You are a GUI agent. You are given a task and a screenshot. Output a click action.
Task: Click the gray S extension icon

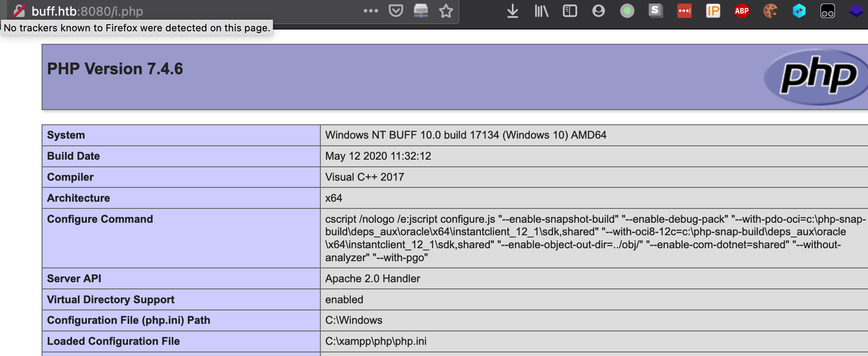(655, 10)
